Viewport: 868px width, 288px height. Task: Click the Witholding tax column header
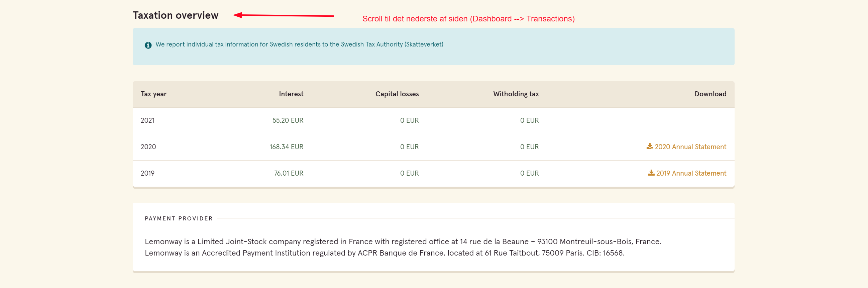pos(516,94)
